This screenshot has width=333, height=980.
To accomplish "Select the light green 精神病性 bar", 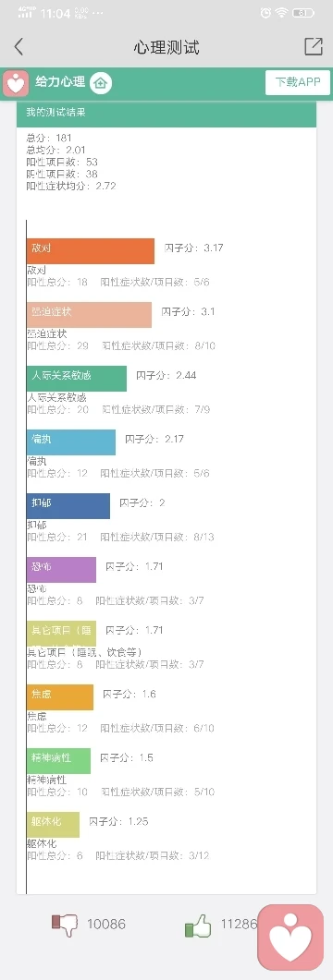I will point(58,760).
